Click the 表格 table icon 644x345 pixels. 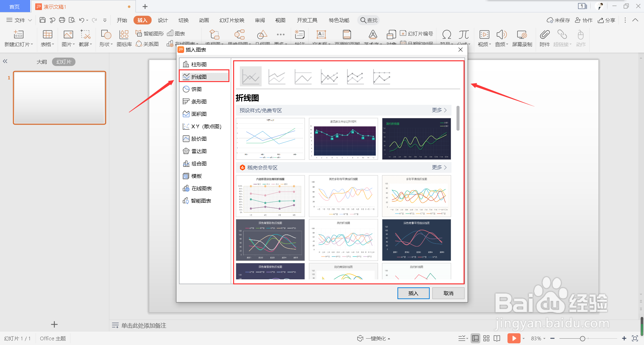(x=47, y=34)
